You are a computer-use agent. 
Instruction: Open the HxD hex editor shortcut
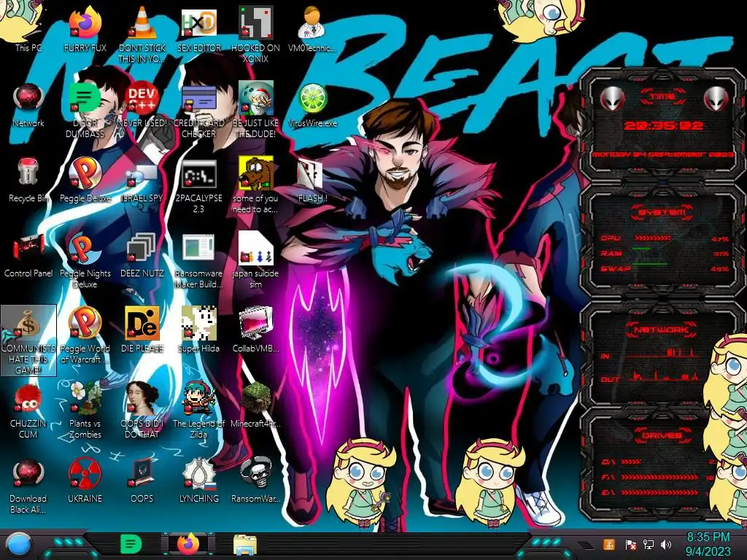[199, 24]
